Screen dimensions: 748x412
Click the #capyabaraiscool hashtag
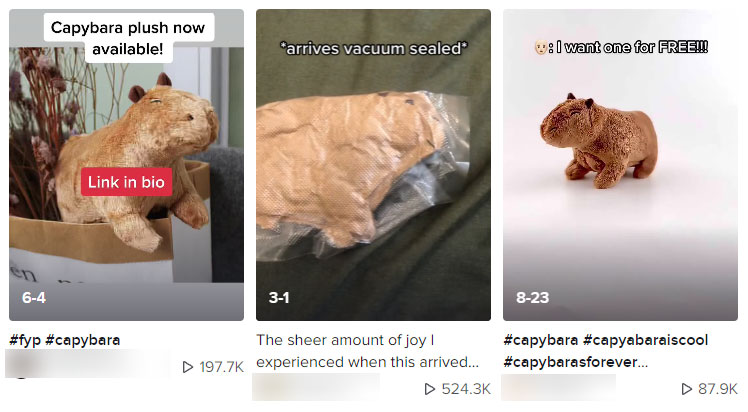645,340
